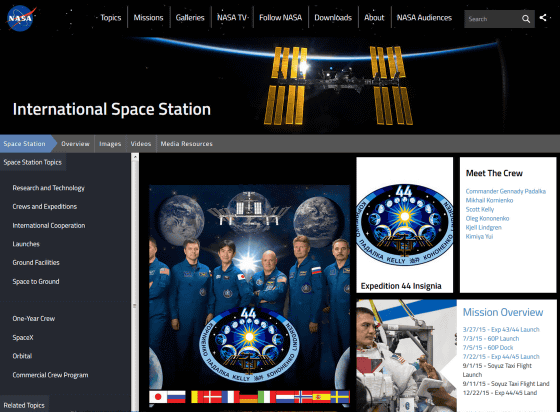Viewport: 560px width, 412px height.
Task: Open the Ground Facilities topic
Action: (x=36, y=262)
